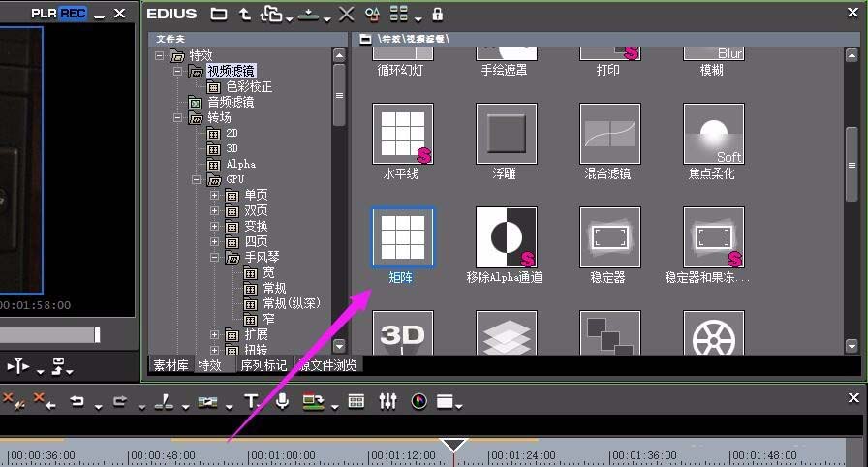Choose the 浮雕 emboss effect icon
The height and width of the screenshot is (467, 868).
click(506, 134)
